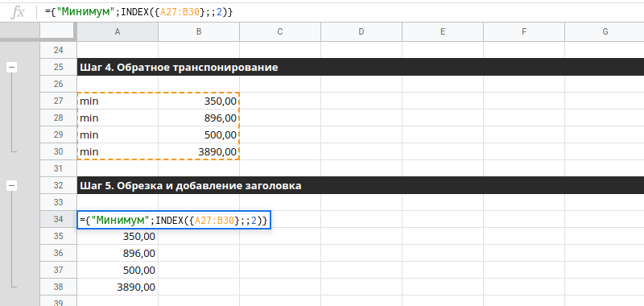This screenshot has width=644, height=306.
Task: Select column G header
Action: point(605,31)
